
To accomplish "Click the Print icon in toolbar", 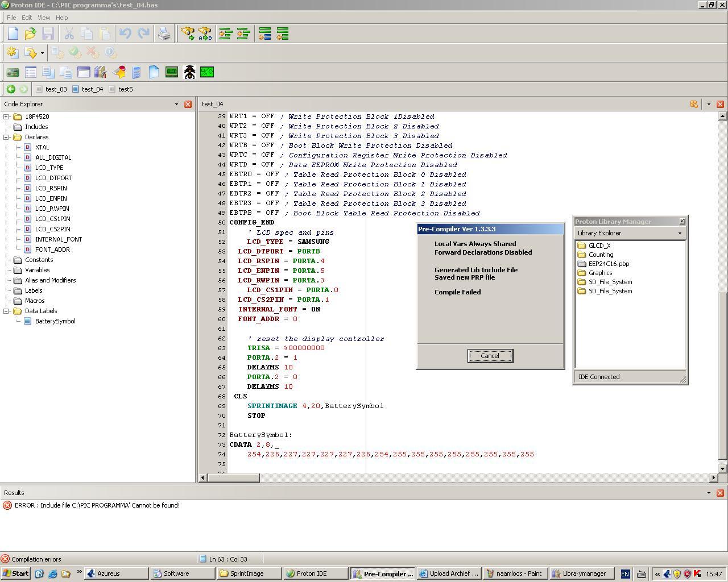I will click(x=164, y=34).
